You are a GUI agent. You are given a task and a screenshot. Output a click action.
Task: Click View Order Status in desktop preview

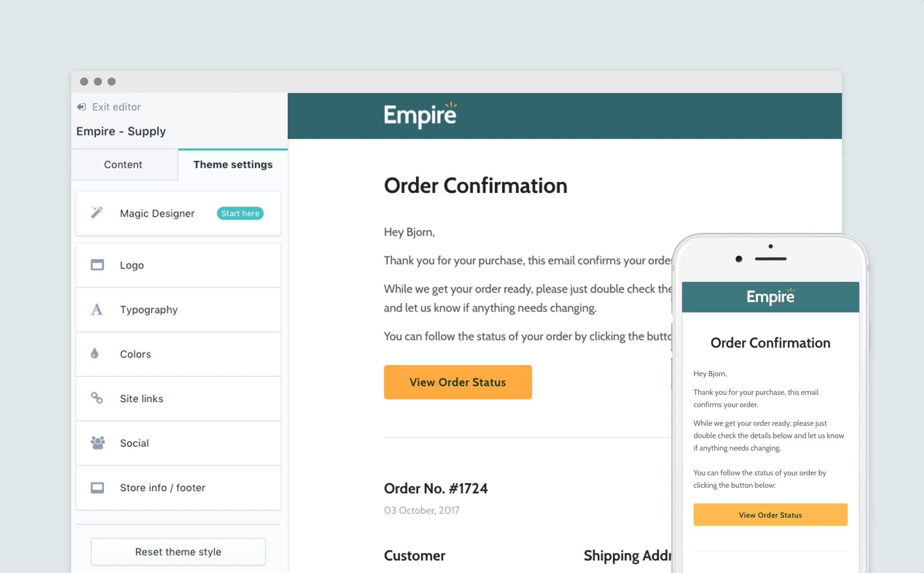[x=457, y=382]
